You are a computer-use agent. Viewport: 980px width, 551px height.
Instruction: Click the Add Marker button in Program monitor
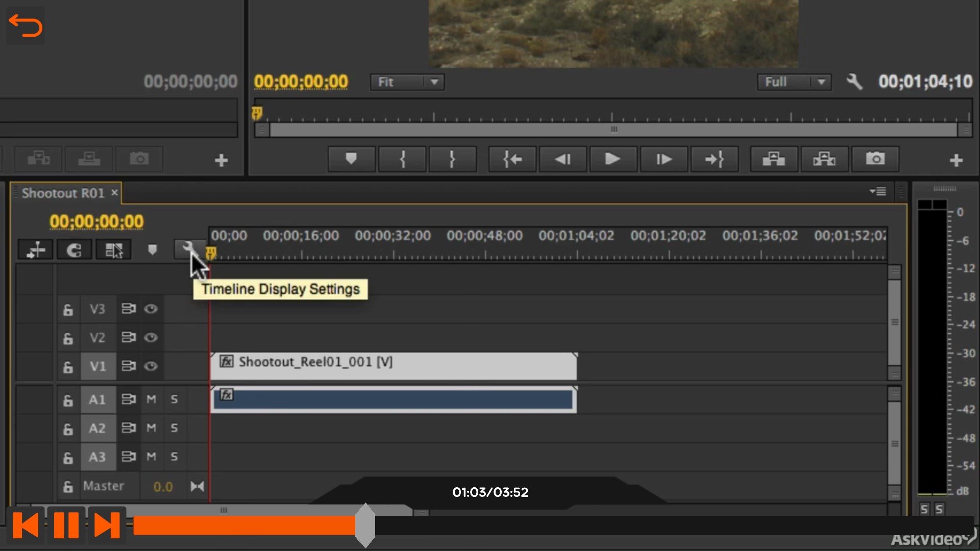tap(351, 160)
